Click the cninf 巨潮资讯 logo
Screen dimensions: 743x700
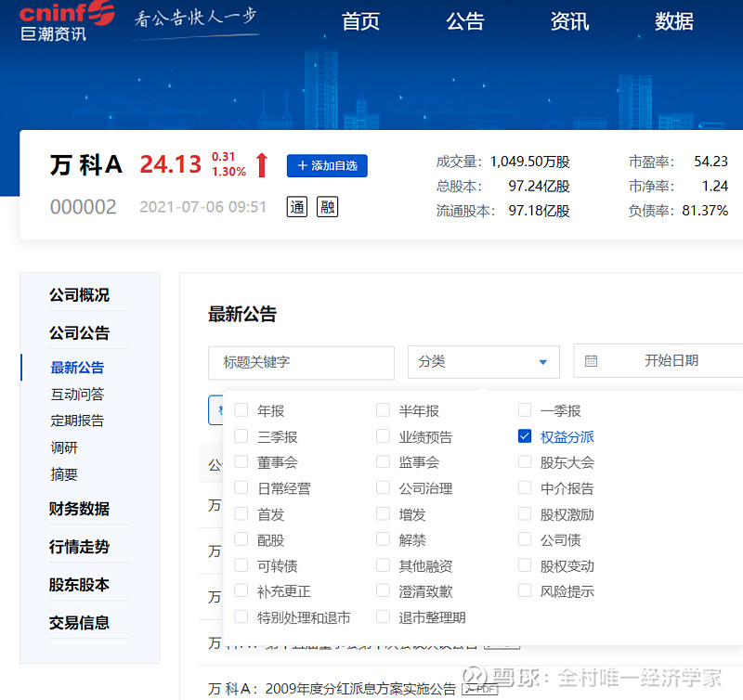coord(67,21)
